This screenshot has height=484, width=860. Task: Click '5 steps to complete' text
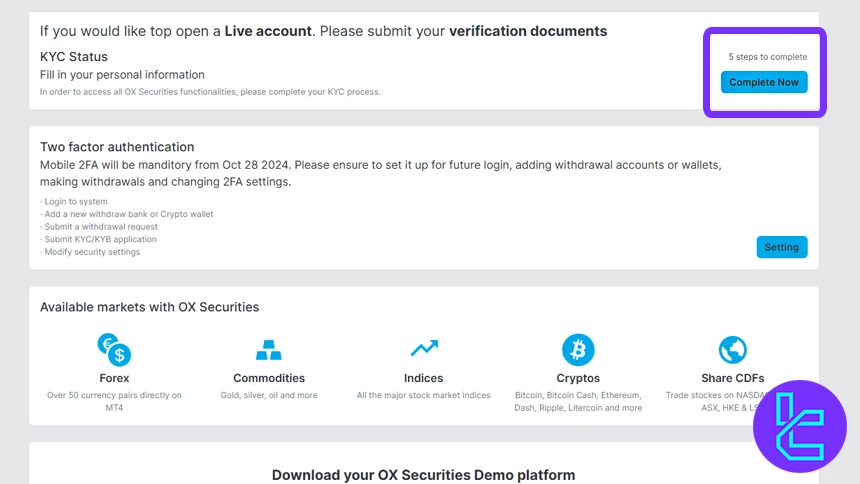tap(767, 57)
